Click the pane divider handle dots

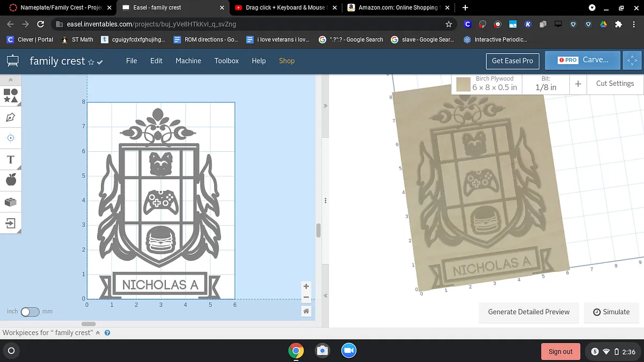[325, 201]
